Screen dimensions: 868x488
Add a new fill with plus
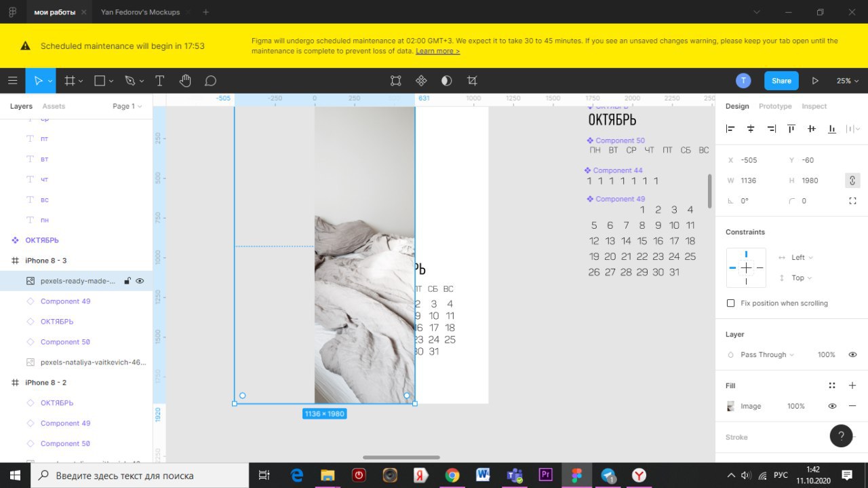click(x=852, y=386)
